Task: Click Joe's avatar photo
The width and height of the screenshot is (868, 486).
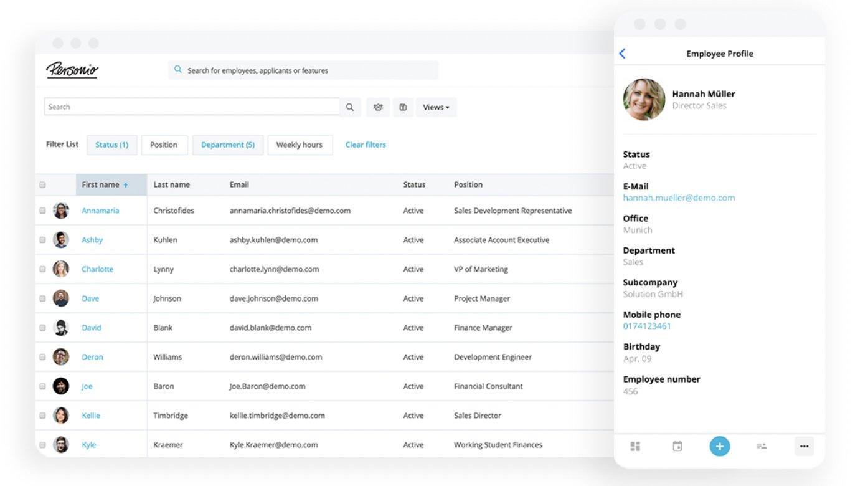Action: 61,386
